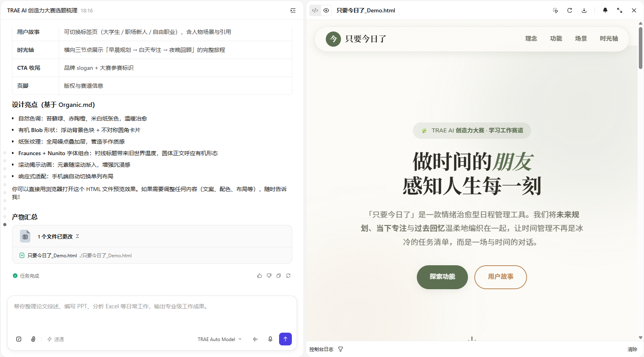Click the TRAE AI 创造力大赛 badge
The height and width of the screenshot is (357, 644).
click(x=472, y=130)
